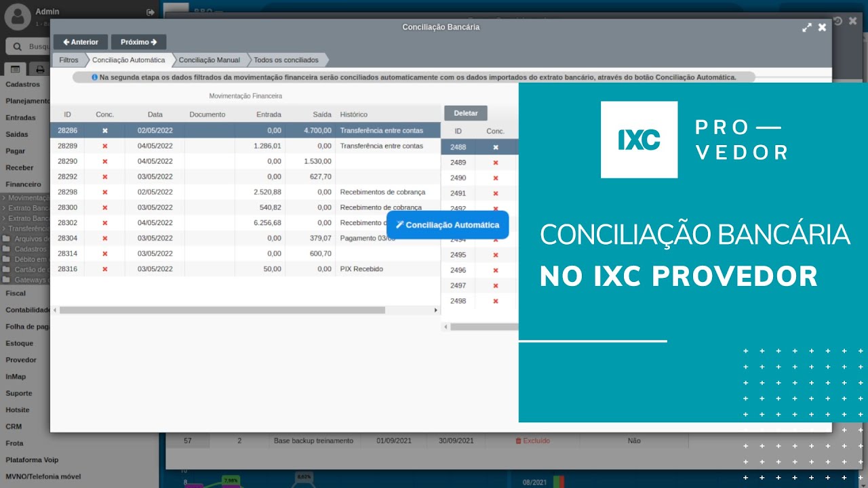Click the scroll-right arrow of the movement table

[x=435, y=310]
